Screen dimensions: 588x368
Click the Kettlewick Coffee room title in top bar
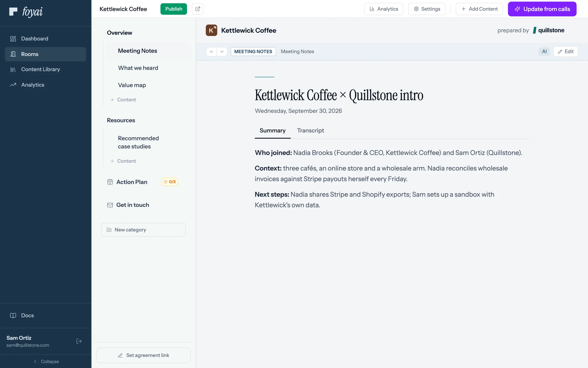point(123,9)
